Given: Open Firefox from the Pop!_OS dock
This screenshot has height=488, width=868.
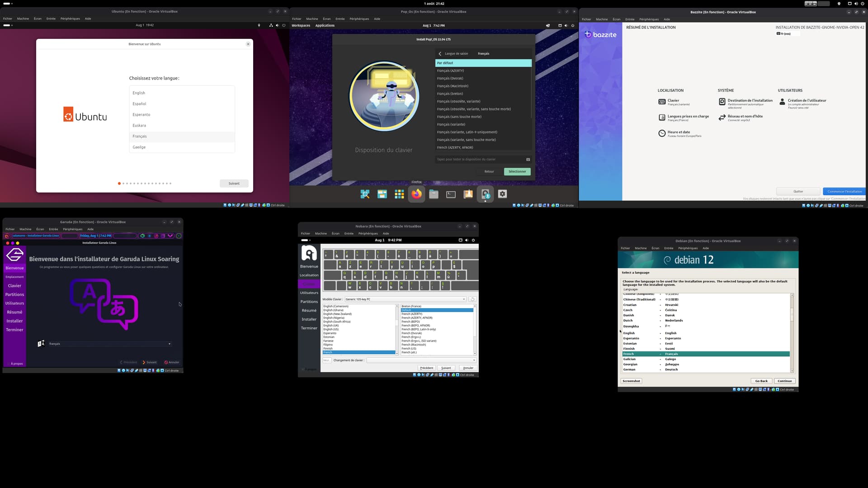Looking at the screenshot, I should (x=416, y=194).
